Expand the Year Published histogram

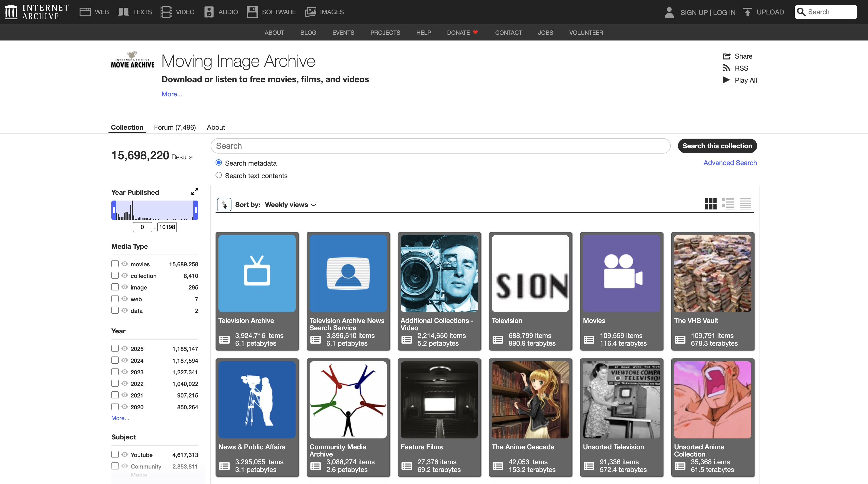click(194, 192)
